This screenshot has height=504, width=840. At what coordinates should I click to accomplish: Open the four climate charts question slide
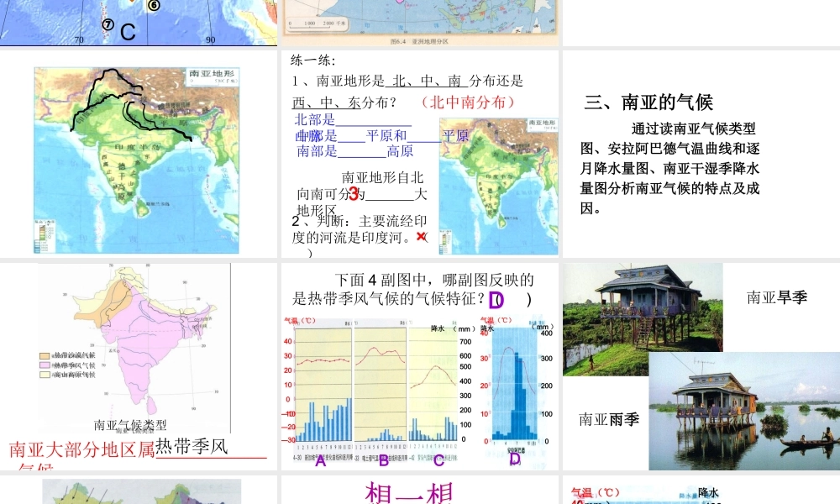coord(420,366)
